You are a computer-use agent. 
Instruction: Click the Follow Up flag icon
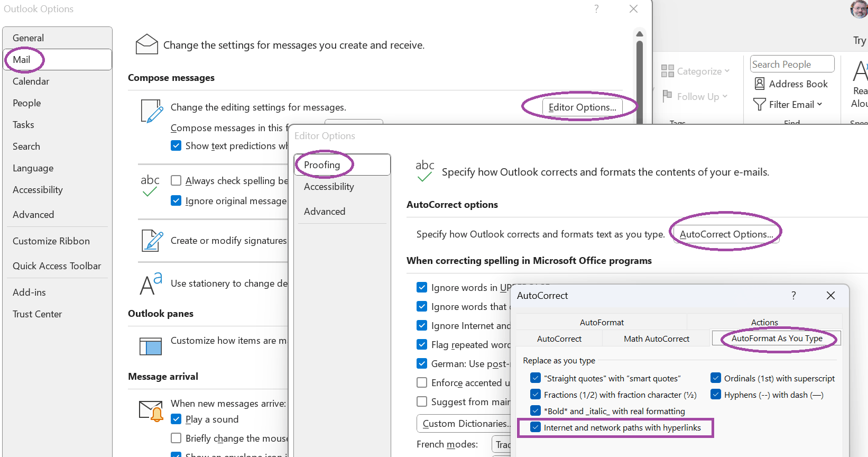[x=667, y=95]
